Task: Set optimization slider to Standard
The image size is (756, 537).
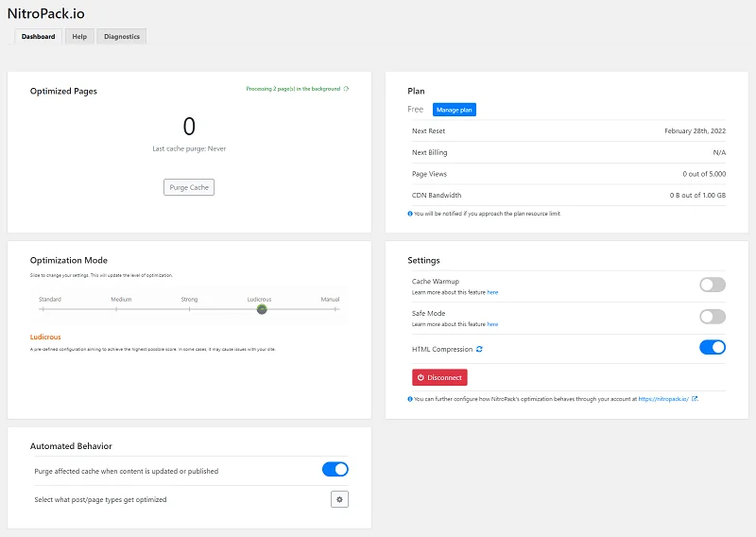Action: coord(43,309)
